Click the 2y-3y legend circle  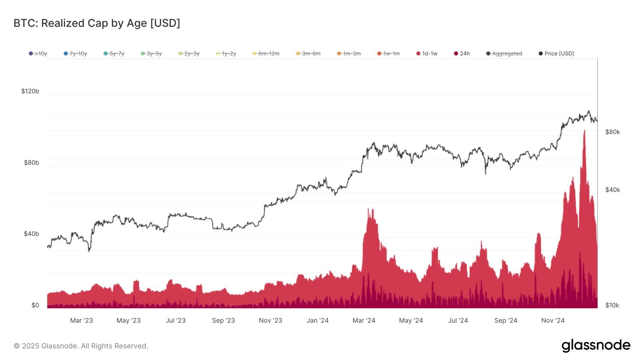tap(181, 53)
